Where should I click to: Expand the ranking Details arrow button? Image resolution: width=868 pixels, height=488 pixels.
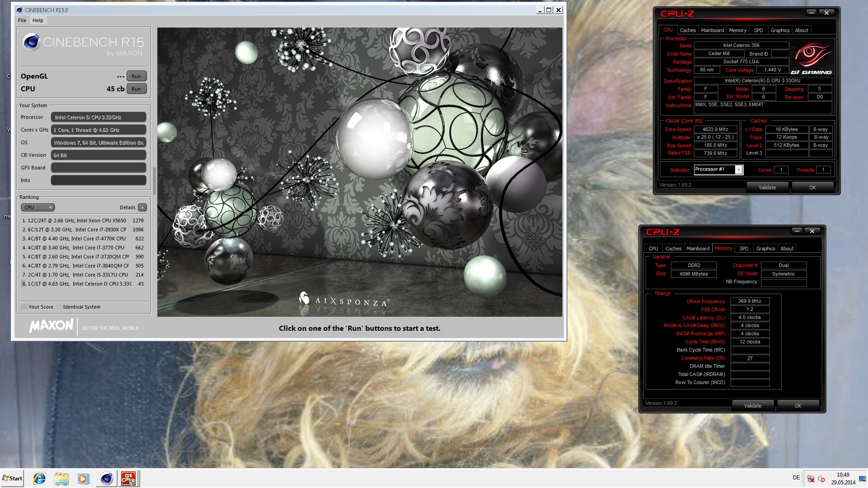(x=142, y=207)
